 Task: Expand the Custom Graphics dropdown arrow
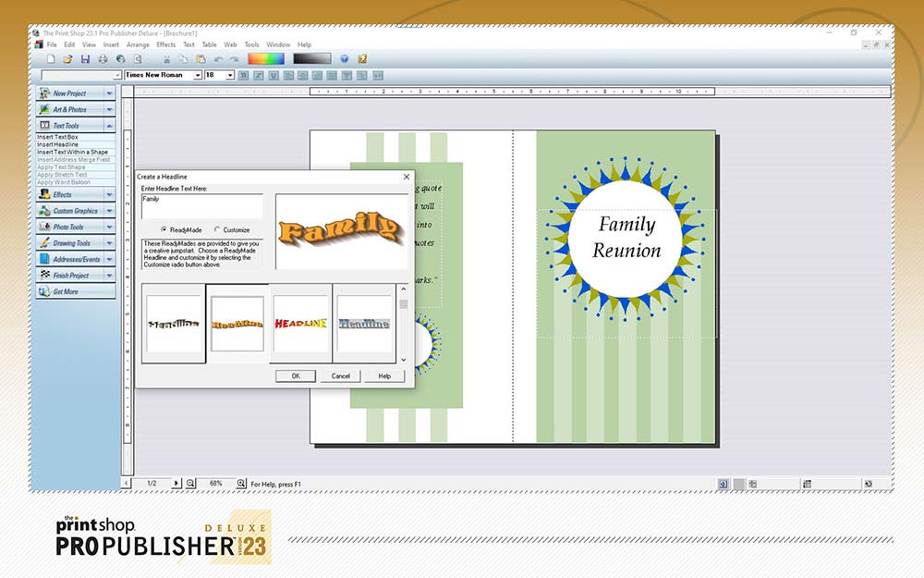110,211
